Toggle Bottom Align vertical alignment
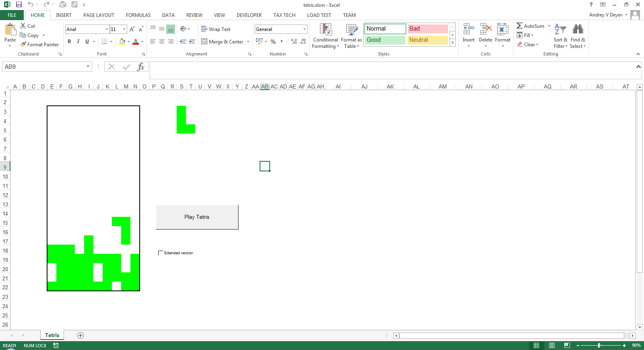This screenshot has height=350, width=644. click(x=171, y=29)
